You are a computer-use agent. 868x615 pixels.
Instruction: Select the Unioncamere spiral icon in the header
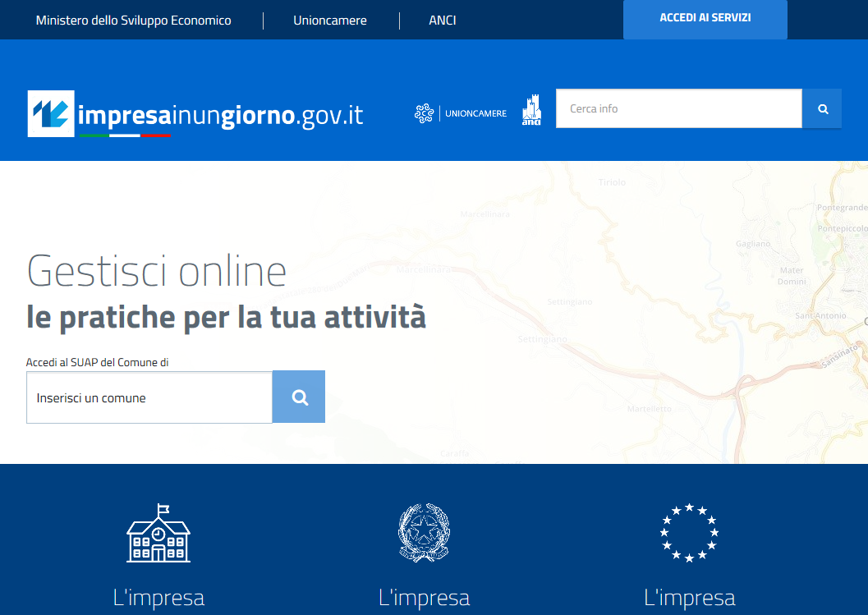[x=425, y=112]
